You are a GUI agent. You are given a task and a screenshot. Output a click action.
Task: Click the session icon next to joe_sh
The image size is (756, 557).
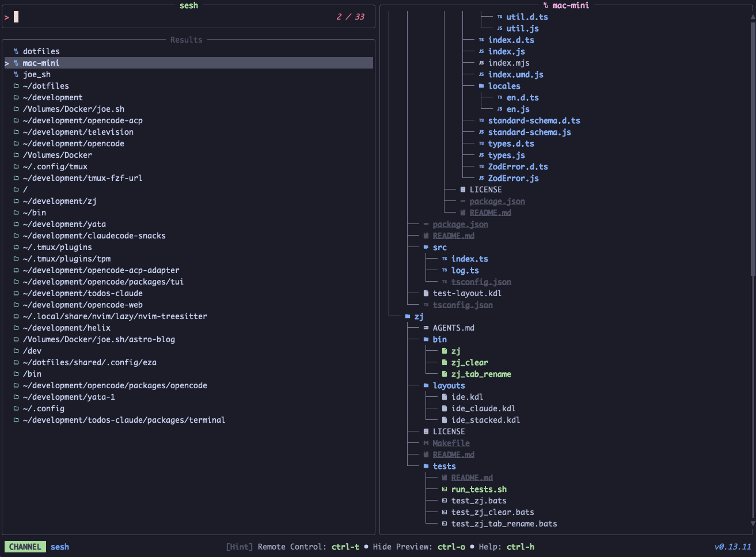pyautogui.click(x=16, y=74)
